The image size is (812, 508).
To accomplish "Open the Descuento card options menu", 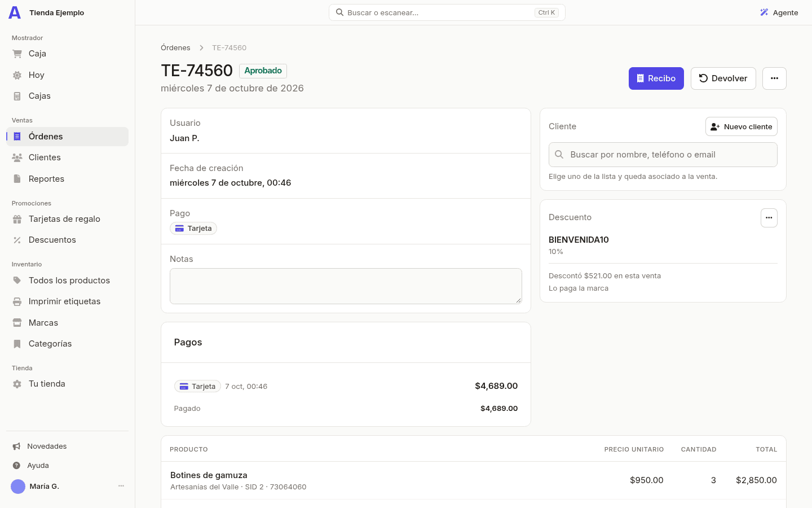I will point(769,218).
